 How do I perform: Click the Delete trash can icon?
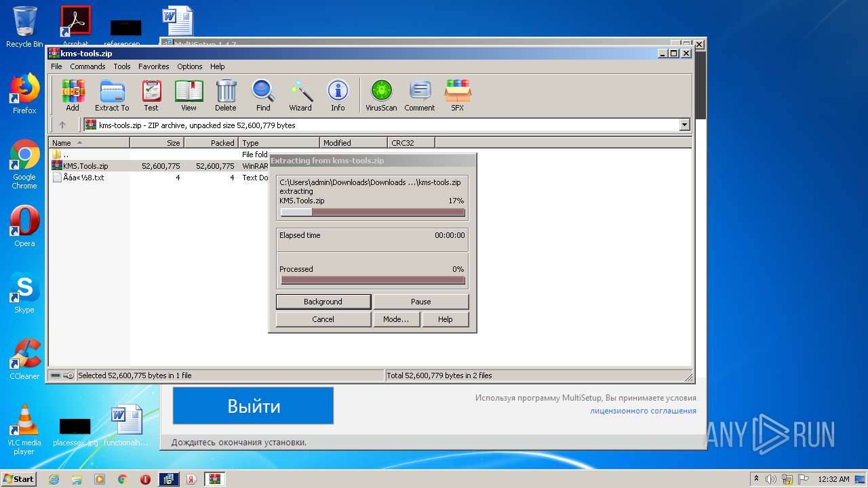point(226,95)
